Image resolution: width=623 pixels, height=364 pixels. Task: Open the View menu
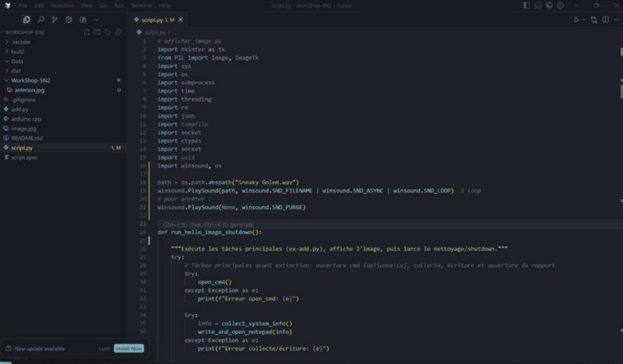86,6
